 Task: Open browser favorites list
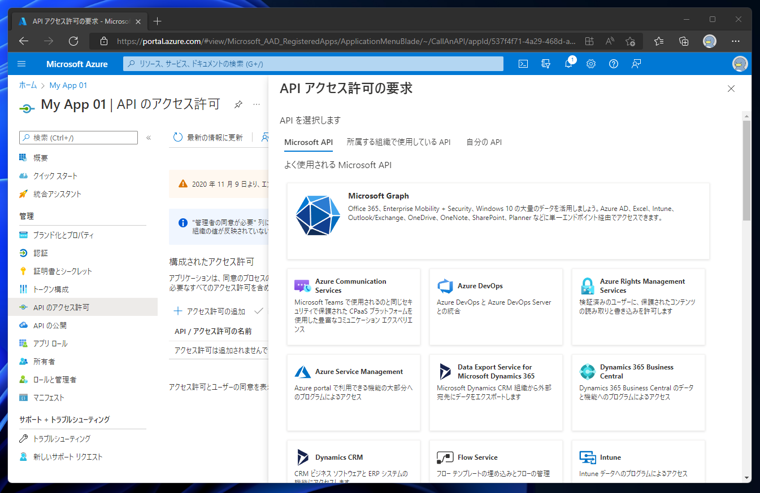click(659, 42)
